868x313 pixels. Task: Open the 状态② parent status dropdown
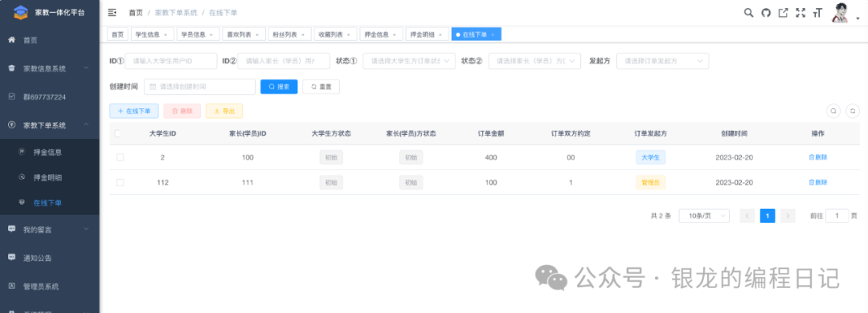point(534,61)
